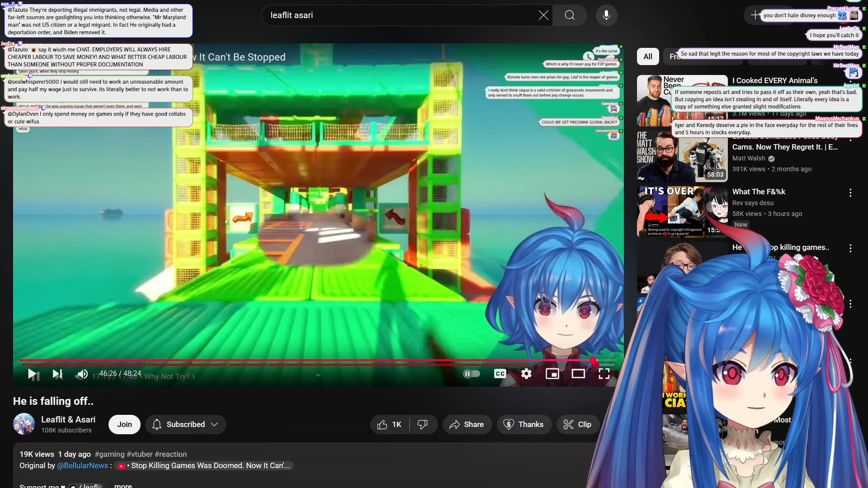The image size is (868, 488).
Task: Expand the Subscribed notification dropdown
Action: (185, 424)
